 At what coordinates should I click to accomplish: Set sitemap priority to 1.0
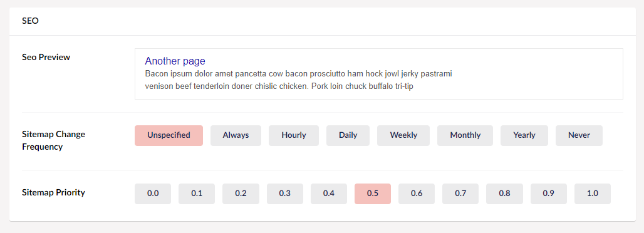tap(592, 194)
